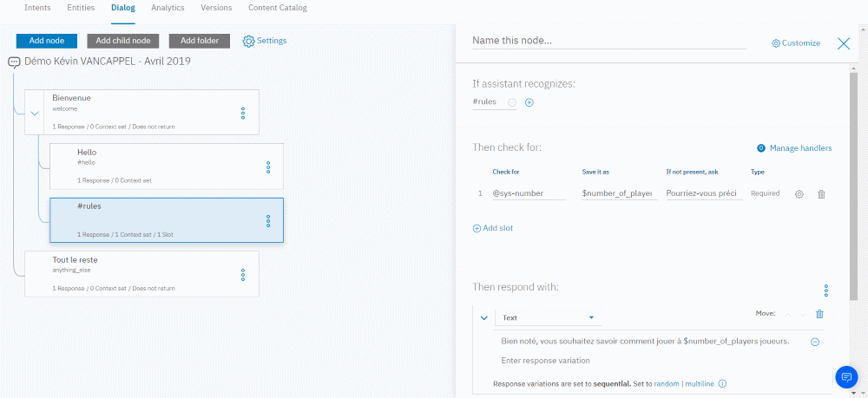Open options menu for Bienvenue node
This screenshot has height=398, width=868.
(x=243, y=114)
